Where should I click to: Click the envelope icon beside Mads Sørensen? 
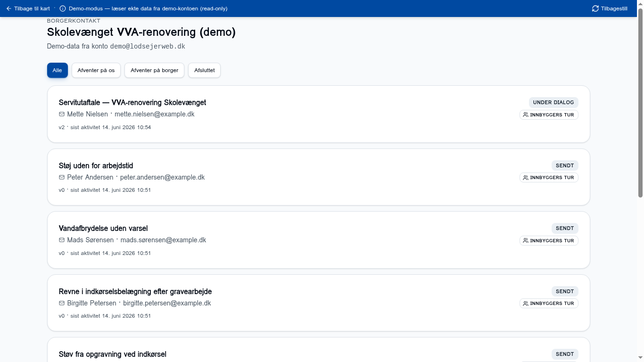(x=62, y=240)
